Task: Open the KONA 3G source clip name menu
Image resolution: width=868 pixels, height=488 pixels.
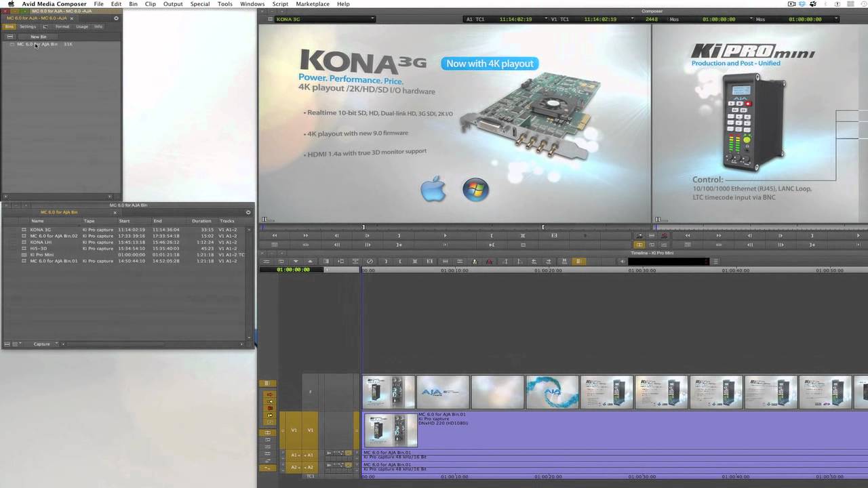Action: point(324,19)
